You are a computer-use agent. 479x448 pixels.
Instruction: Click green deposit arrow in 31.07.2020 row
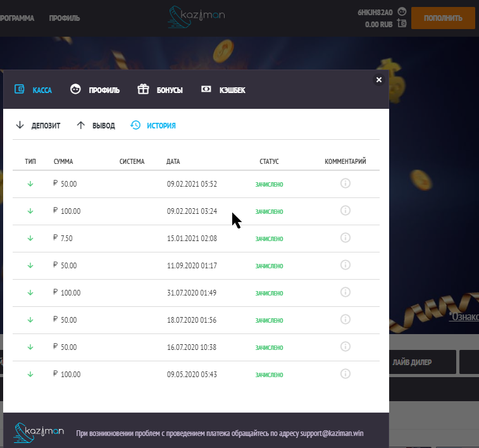(x=30, y=292)
